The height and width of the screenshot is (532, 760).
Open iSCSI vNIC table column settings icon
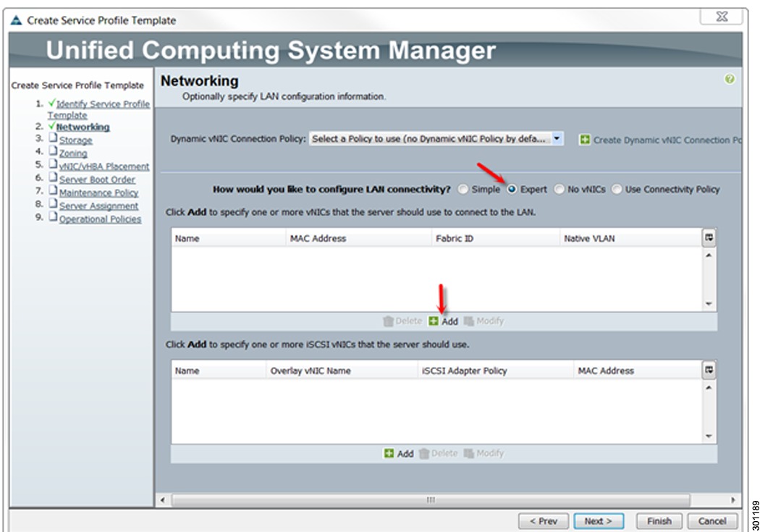[x=709, y=370]
